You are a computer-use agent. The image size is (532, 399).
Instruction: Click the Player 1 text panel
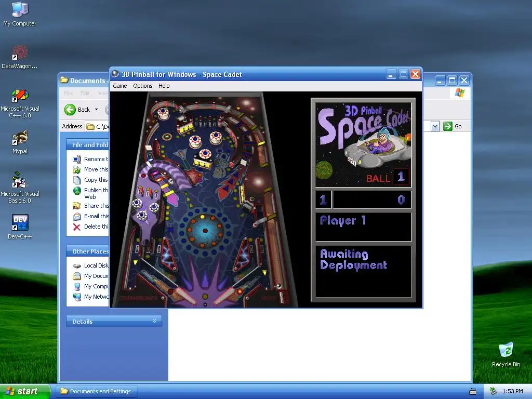363,227
